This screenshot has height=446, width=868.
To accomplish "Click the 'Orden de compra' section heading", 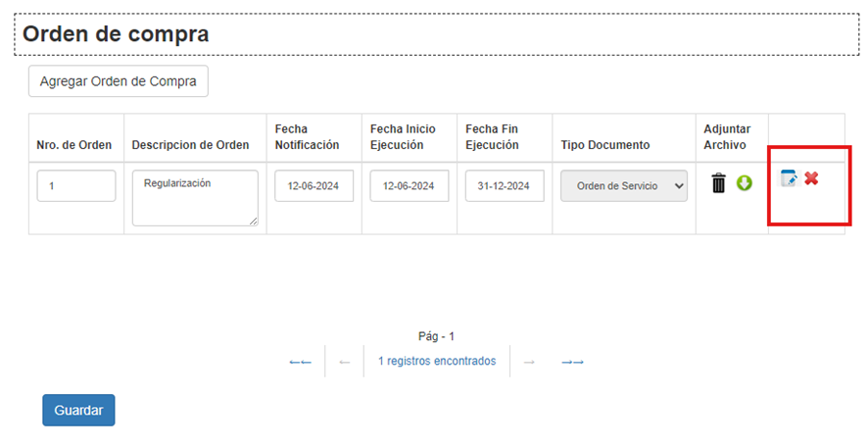I will click(x=116, y=34).
